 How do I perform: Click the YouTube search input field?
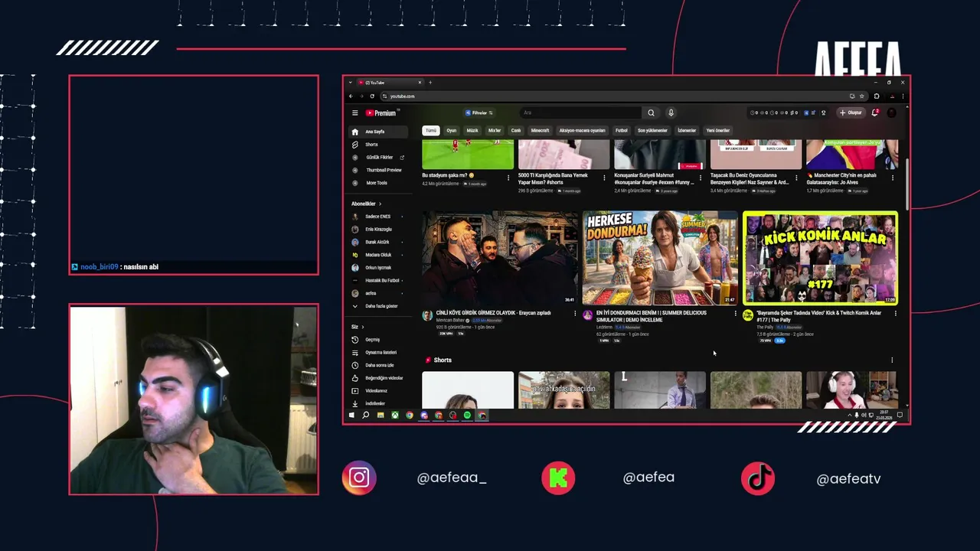[580, 113]
